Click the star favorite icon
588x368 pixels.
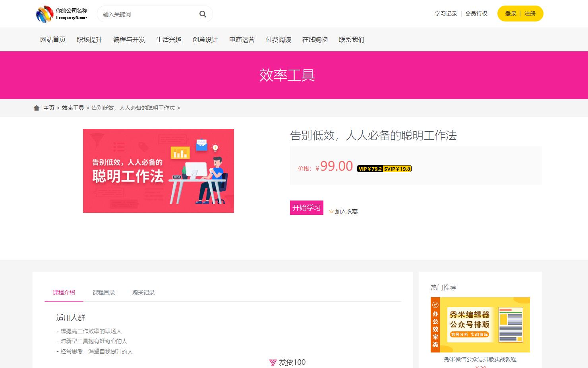point(331,212)
